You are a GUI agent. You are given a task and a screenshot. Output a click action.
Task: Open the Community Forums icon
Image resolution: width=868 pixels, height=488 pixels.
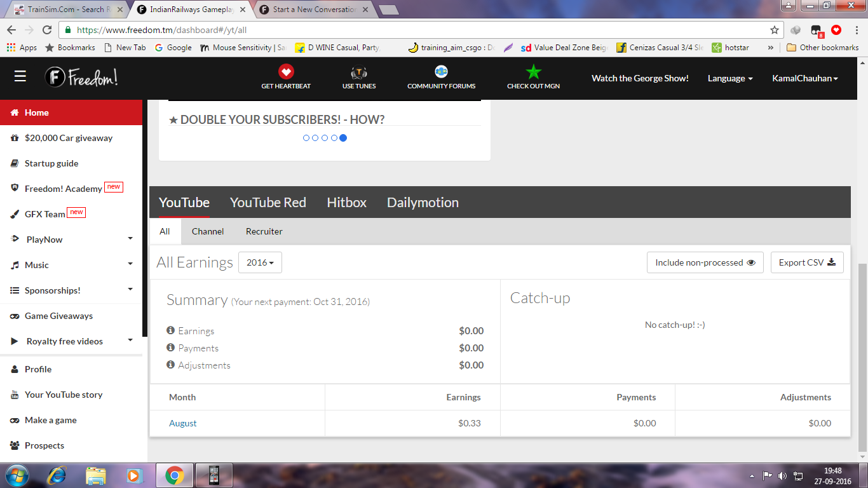[441, 72]
